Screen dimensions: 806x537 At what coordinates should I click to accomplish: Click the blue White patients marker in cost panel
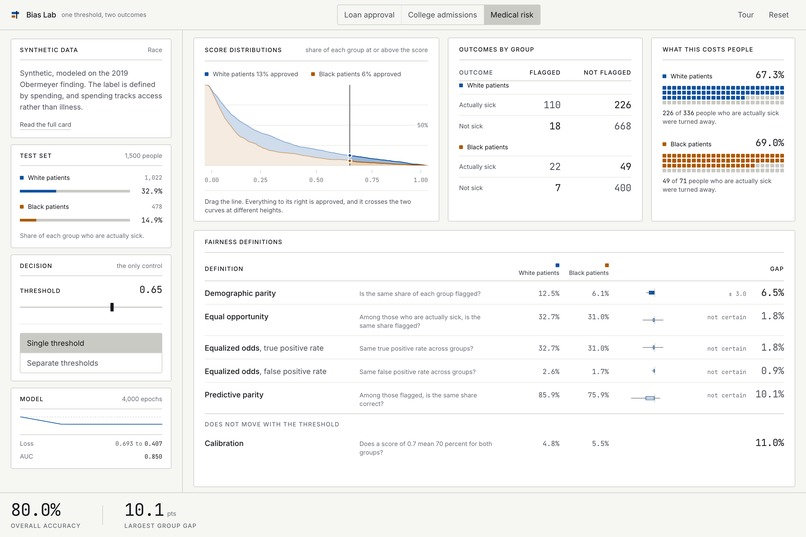pos(664,76)
